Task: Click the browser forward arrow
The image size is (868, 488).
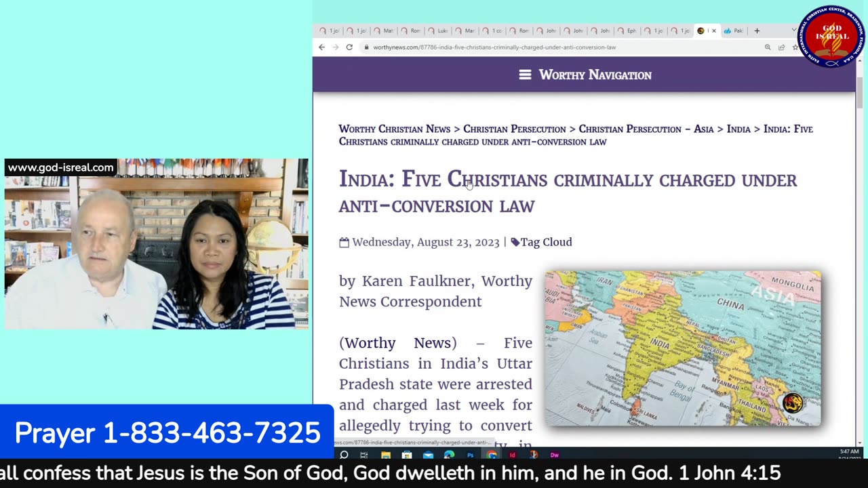Action: (335, 47)
